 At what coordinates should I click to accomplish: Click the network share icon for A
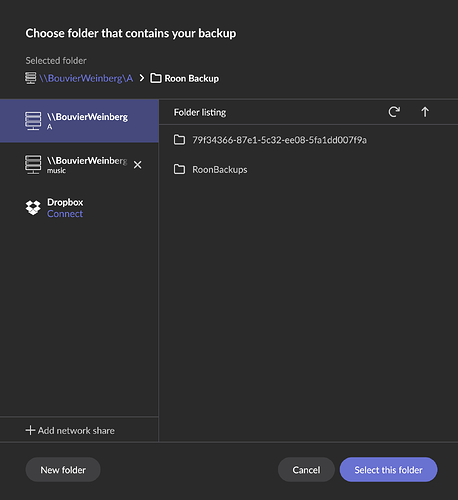[33, 121]
